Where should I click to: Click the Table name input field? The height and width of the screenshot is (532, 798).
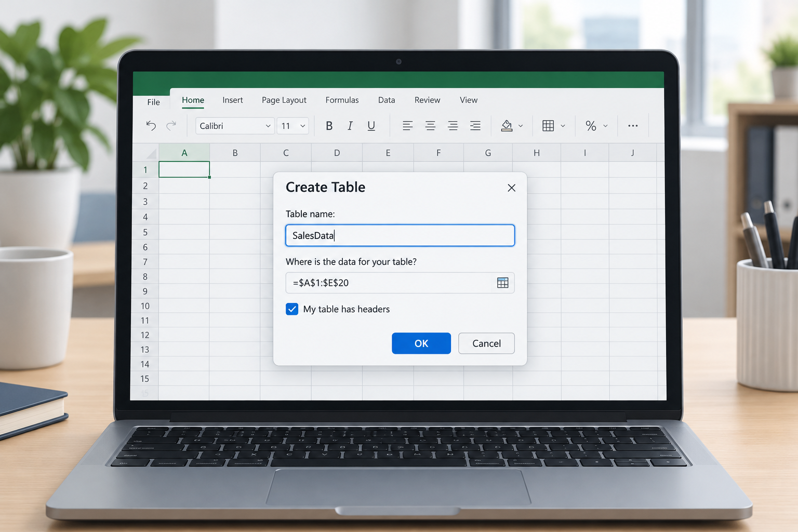pos(400,235)
